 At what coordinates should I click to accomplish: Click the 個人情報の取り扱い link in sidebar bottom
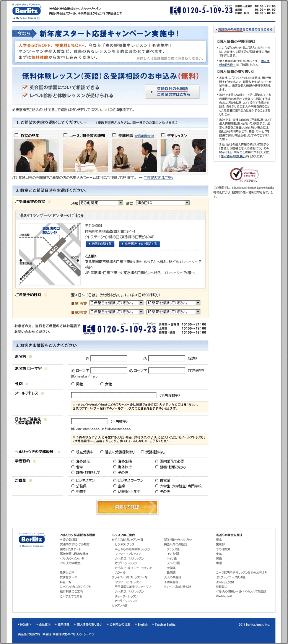(x=233, y=156)
